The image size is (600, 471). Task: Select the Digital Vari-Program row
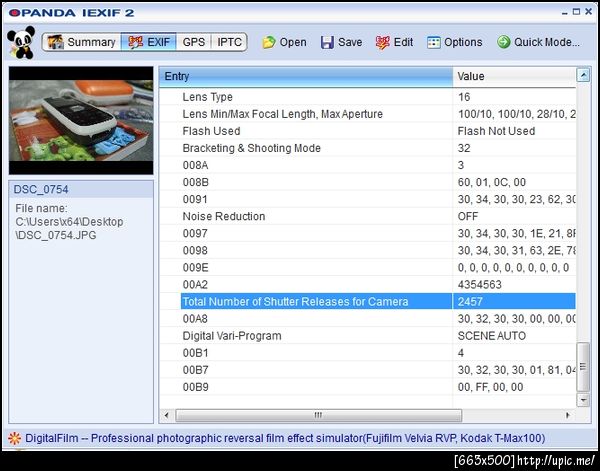pos(367,336)
